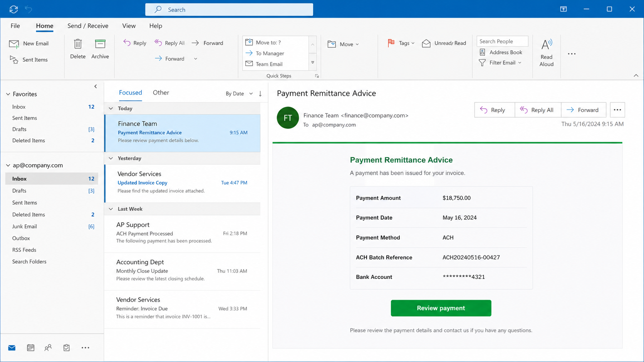Open the Drafts folder under Favorites

[x=52, y=129]
